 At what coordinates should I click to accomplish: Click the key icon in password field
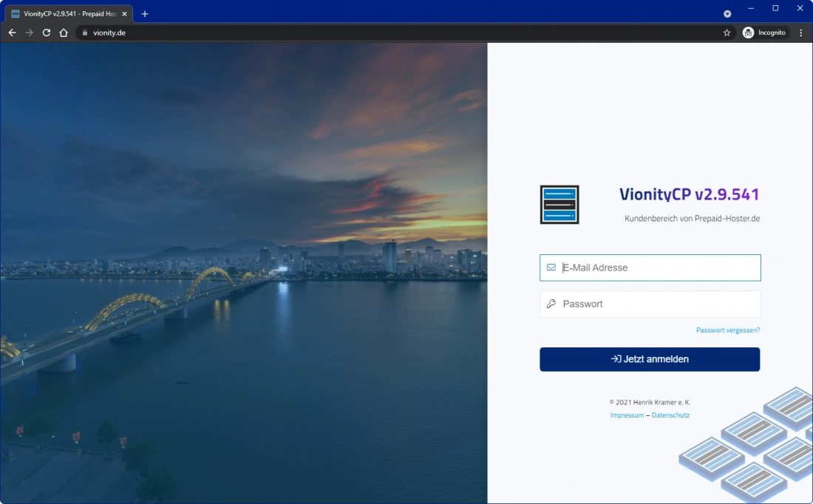tap(551, 304)
